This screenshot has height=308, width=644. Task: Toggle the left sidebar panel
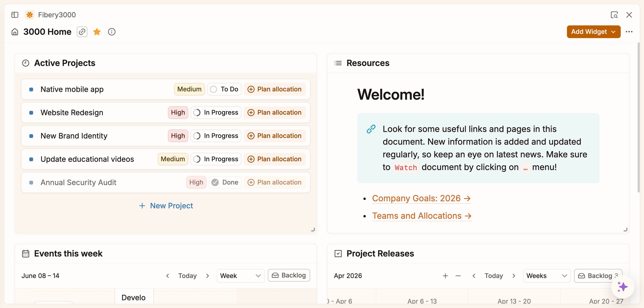tap(14, 15)
